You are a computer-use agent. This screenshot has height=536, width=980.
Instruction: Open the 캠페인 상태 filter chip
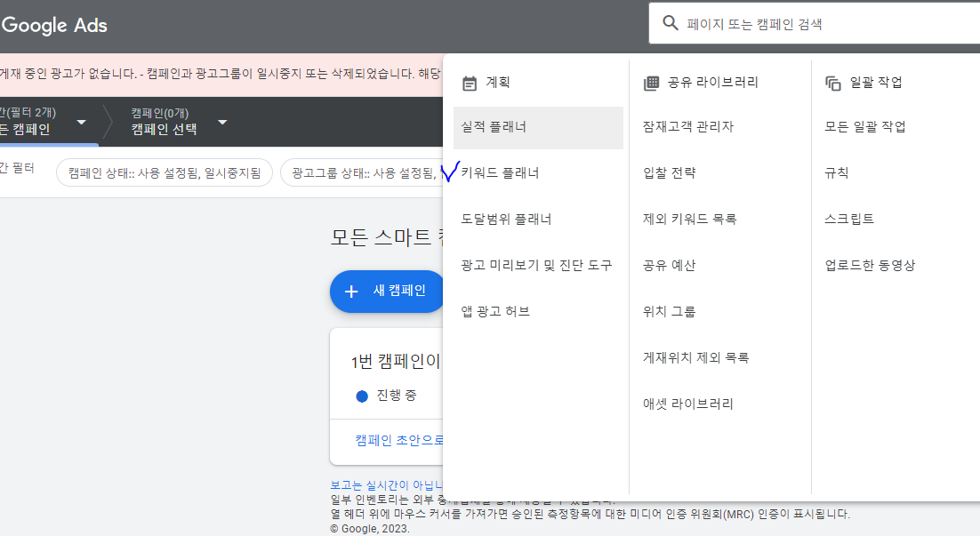coord(164,173)
